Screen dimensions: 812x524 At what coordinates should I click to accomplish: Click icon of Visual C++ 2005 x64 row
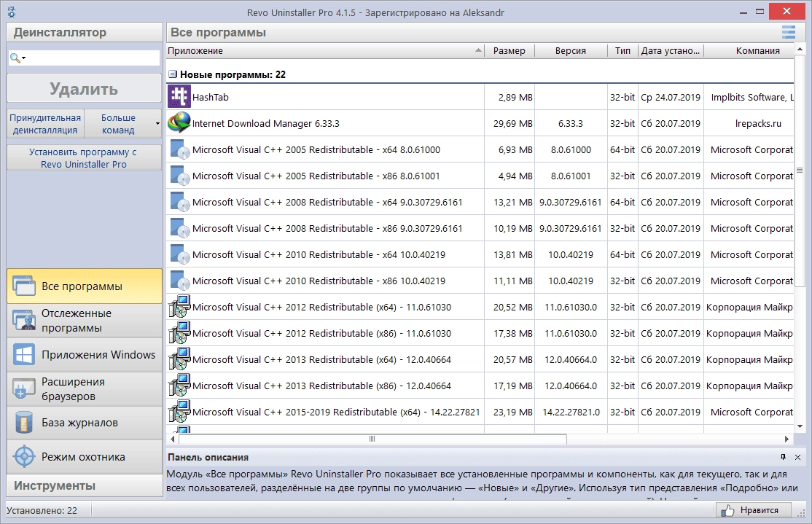[x=180, y=149]
